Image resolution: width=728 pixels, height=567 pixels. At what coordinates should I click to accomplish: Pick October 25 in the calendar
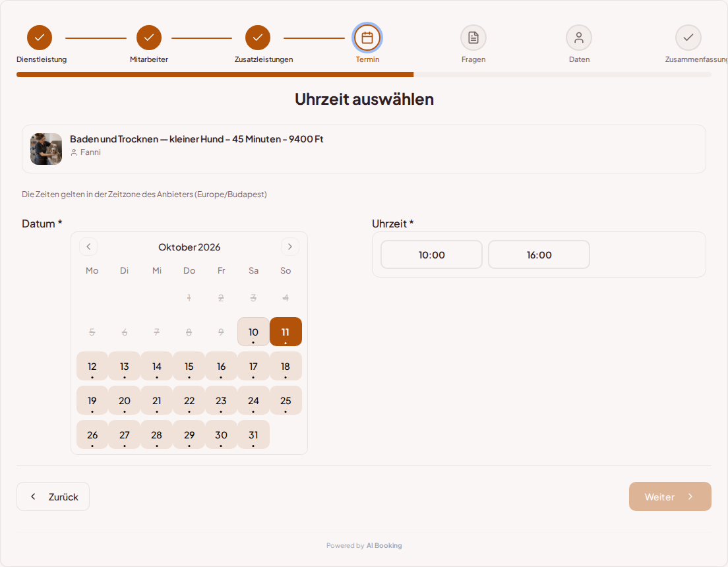tap(286, 400)
